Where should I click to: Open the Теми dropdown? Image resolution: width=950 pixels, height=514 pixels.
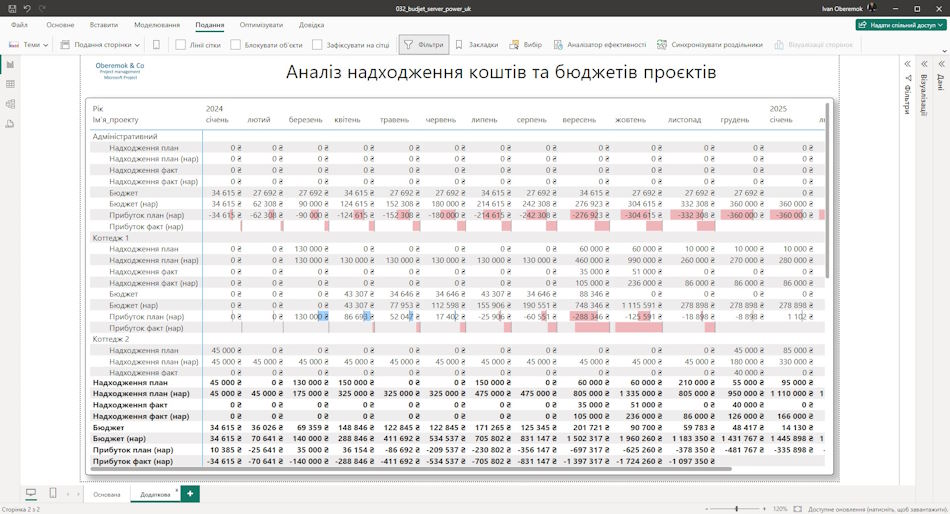[x=28, y=45]
